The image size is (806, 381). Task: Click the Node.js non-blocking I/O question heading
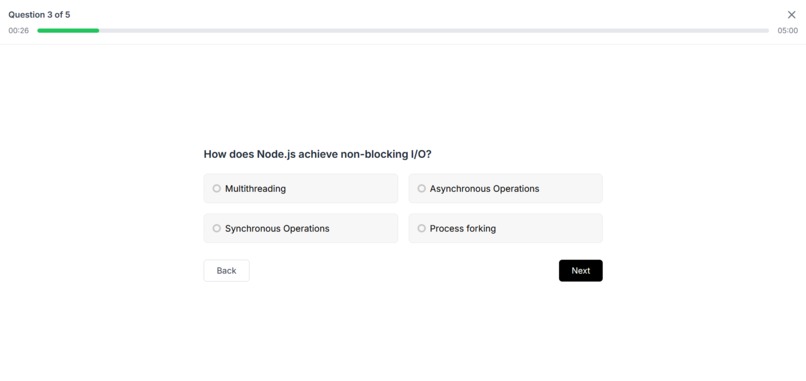tap(318, 154)
